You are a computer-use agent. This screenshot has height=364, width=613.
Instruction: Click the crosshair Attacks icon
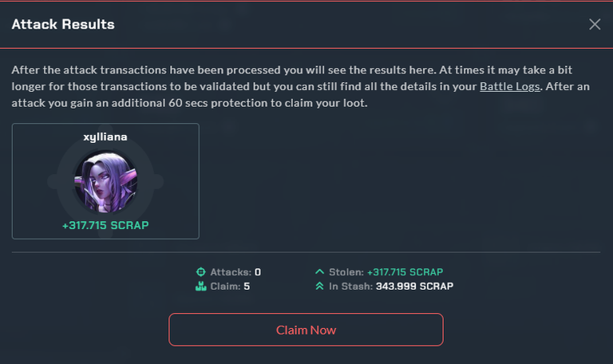[200, 271]
